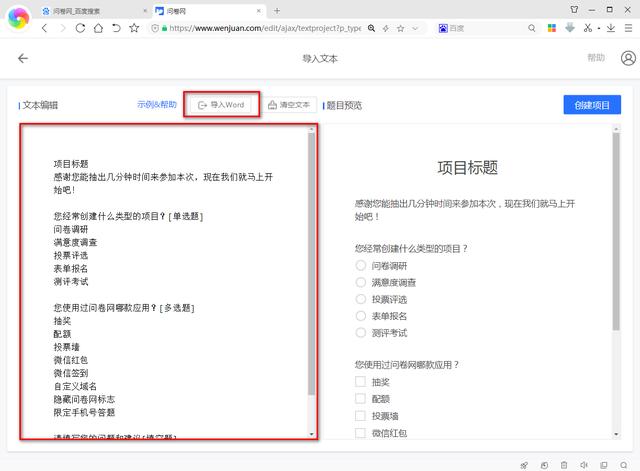The height and width of the screenshot is (471, 640).
Task: Click the text editor scroll-down arrow
Action: click(x=311, y=434)
